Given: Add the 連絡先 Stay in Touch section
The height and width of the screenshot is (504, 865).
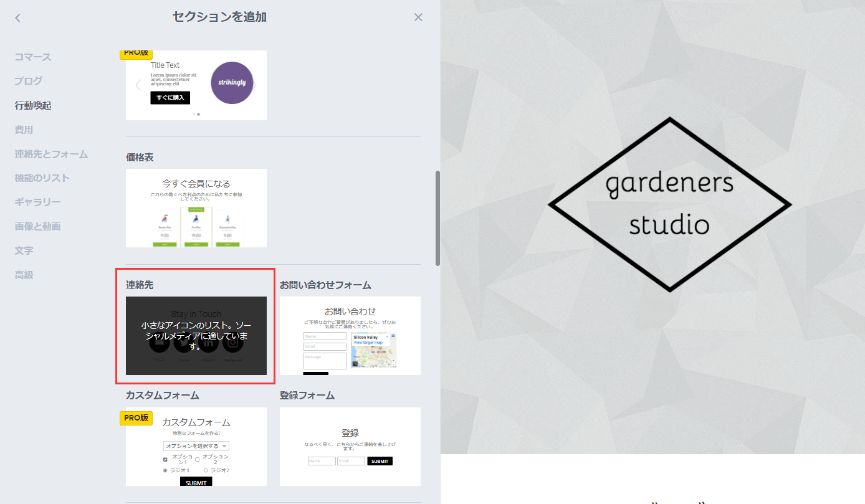Looking at the screenshot, I should click(x=196, y=336).
